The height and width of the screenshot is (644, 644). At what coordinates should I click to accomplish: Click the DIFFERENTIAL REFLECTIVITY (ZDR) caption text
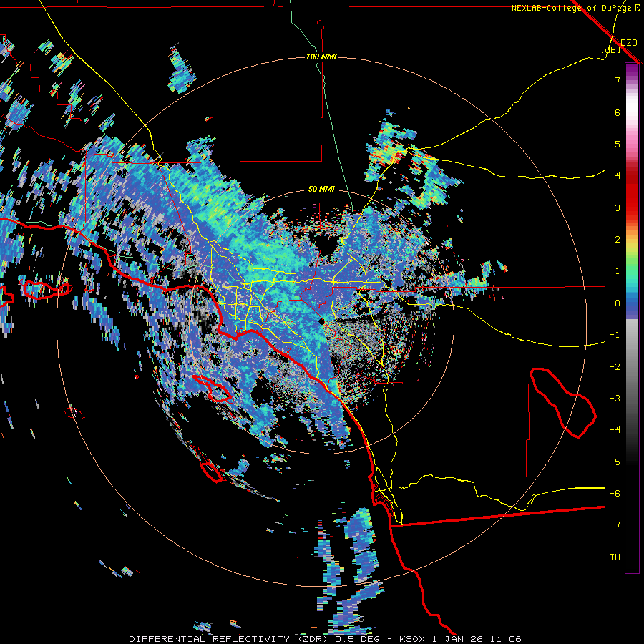[228, 639]
